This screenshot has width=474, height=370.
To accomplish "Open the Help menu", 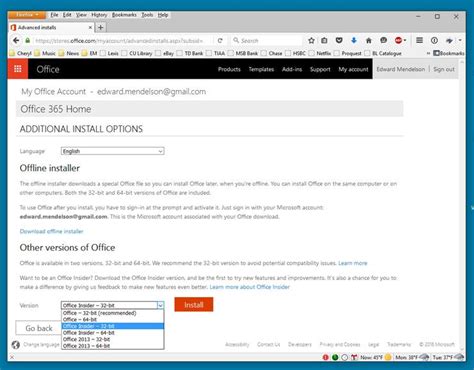I will [163, 15].
